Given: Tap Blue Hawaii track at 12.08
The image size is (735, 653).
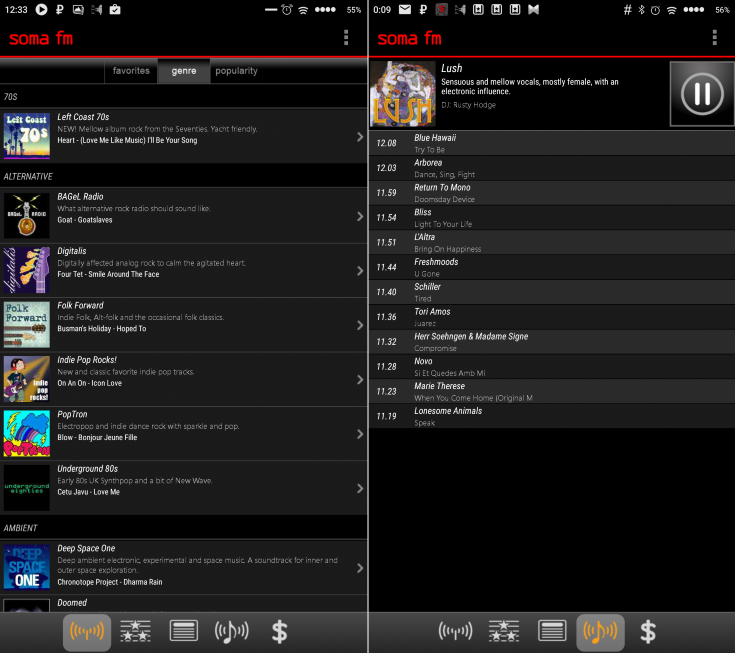Looking at the screenshot, I should tap(552, 143).
